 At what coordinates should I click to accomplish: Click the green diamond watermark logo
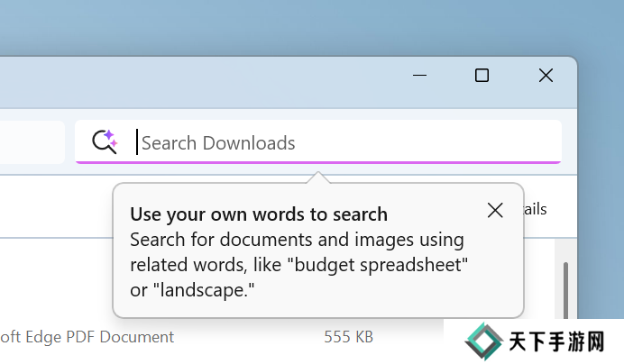(x=483, y=342)
